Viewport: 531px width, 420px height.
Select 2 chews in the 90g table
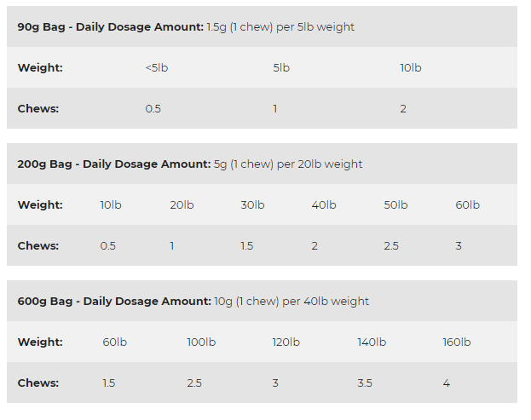(403, 109)
